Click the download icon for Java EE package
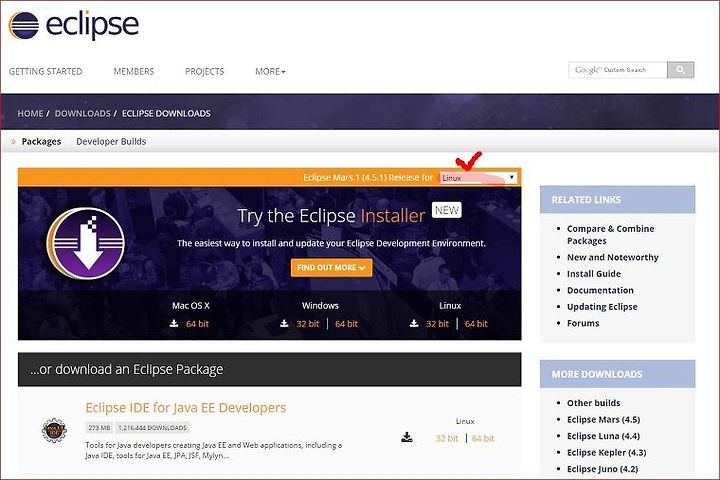720x480 pixels. pyautogui.click(x=407, y=437)
